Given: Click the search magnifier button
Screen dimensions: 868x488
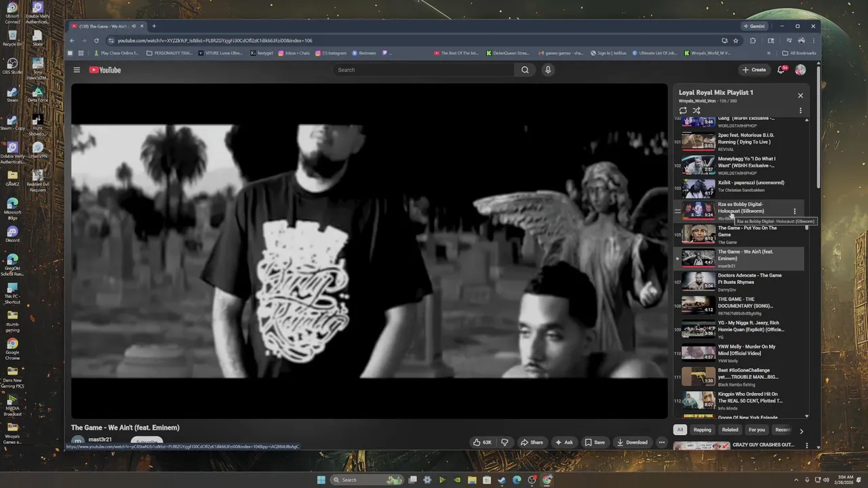Looking at the screenshot, I should coord(525,70).
